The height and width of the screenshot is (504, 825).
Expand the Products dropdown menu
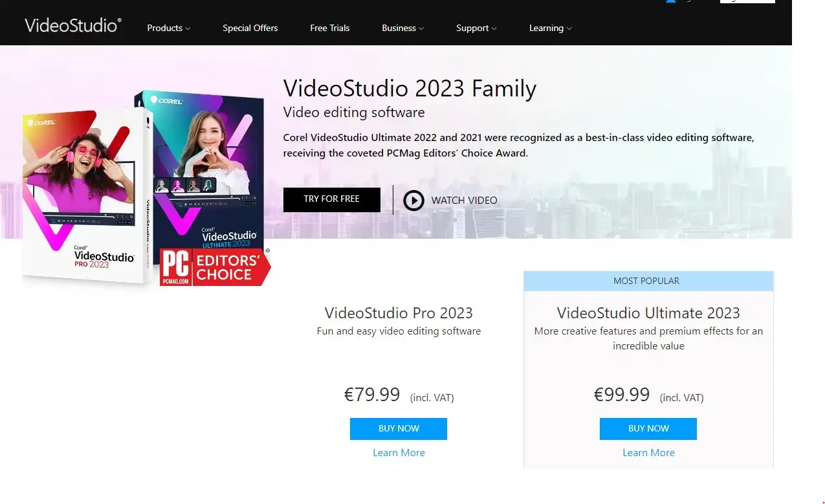coord(168,28)
